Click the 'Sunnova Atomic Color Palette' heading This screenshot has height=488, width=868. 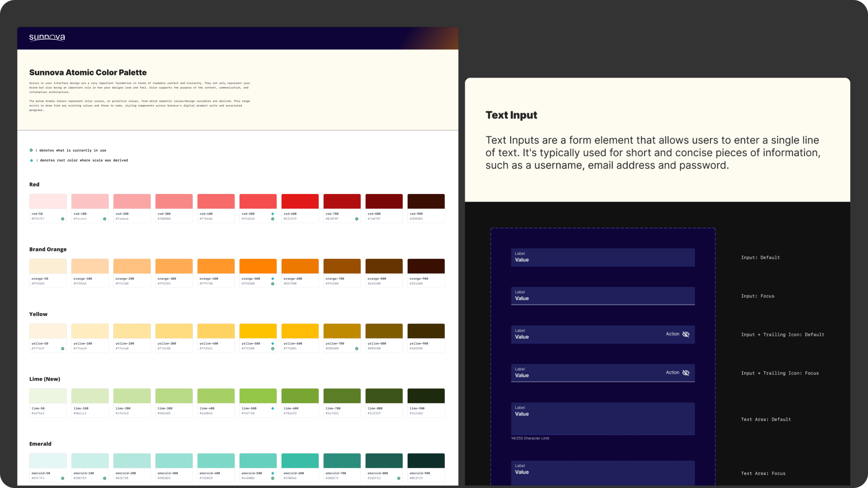[x=88, y=72]
